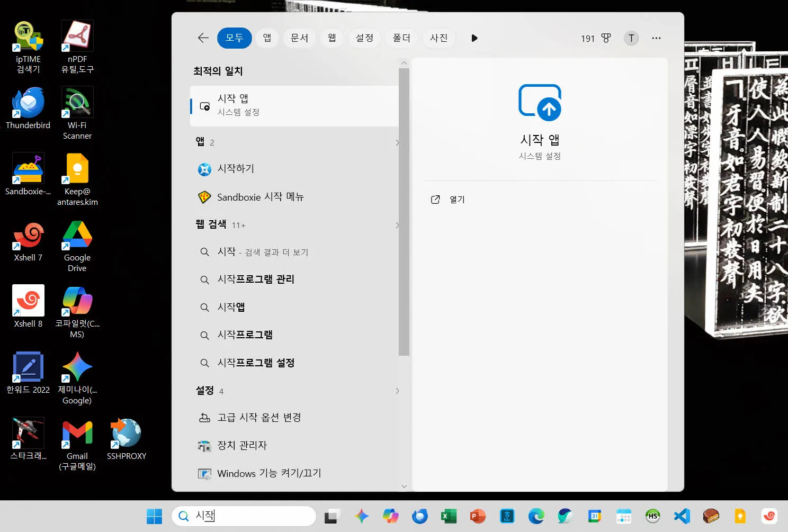Select the 한워드 2022 desktop icon
788x532 pixels.
[28, 373]
